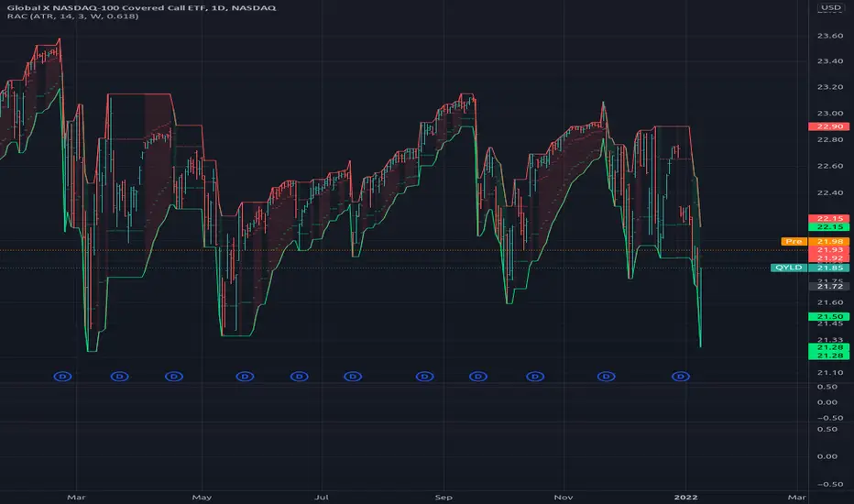Click the Nov label on the time axis
Screen dimensions: 854x504
(564, 498)
